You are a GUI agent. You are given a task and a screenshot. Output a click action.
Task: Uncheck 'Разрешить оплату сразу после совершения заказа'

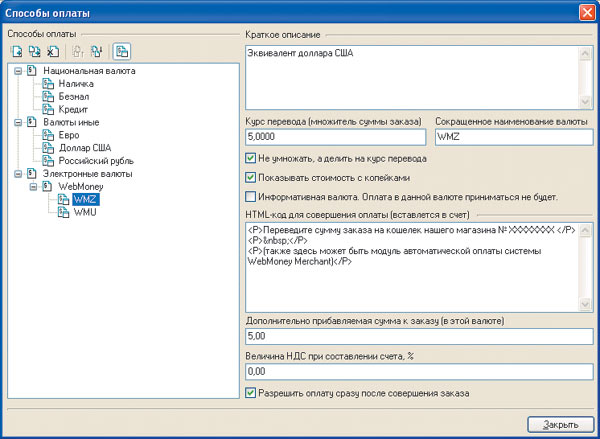[x=250, y=393]
